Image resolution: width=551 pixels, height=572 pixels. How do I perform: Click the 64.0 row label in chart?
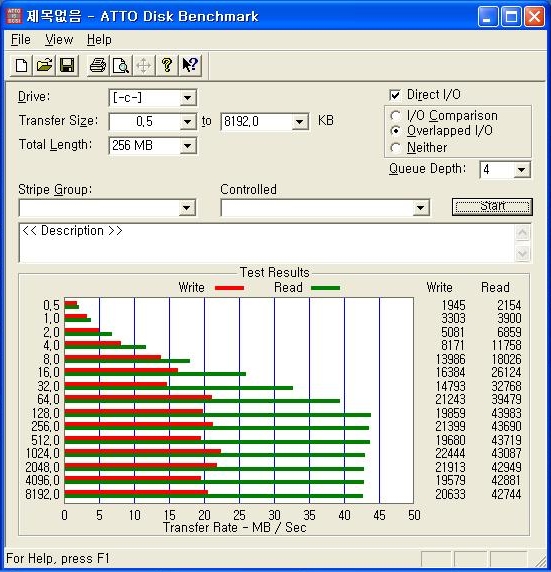[48, 399]
